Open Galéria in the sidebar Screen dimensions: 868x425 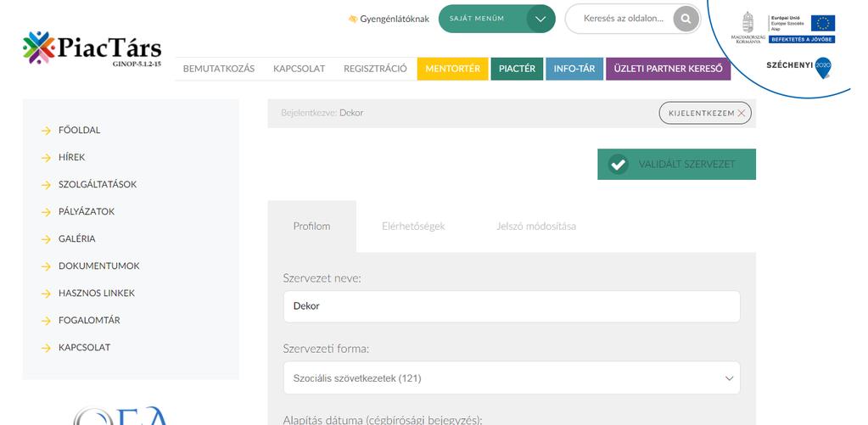77,239
